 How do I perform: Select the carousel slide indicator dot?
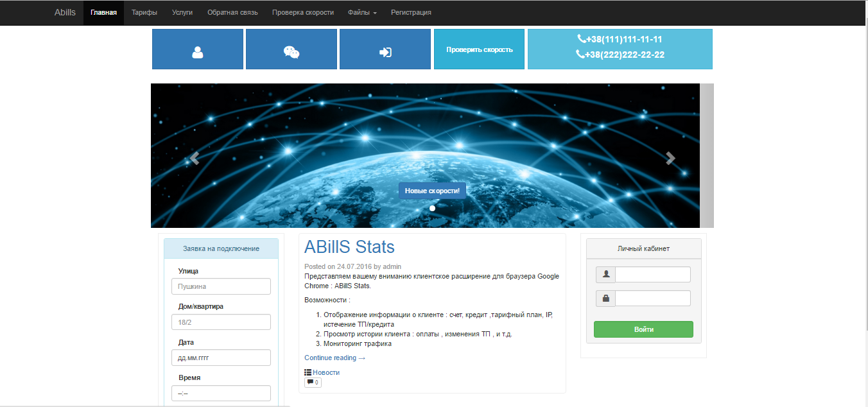pyautogui.click(x=432, y=208)
